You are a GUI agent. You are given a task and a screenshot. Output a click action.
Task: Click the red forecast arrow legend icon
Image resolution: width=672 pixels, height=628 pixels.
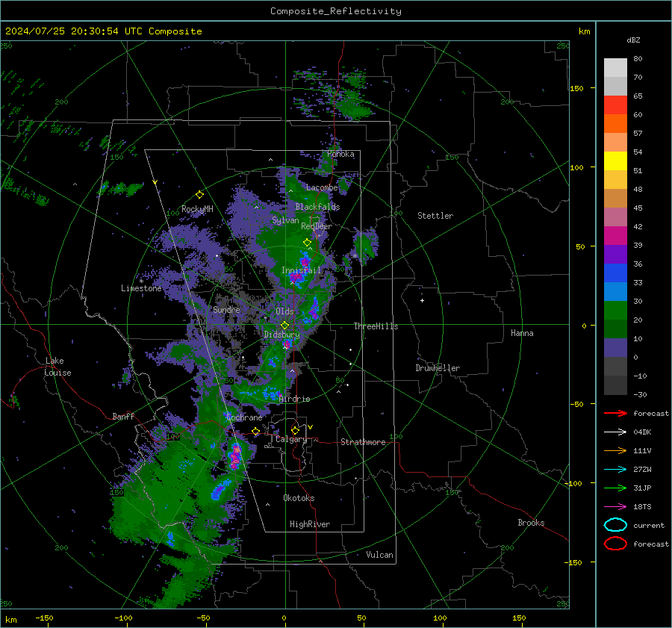[615, 413]
